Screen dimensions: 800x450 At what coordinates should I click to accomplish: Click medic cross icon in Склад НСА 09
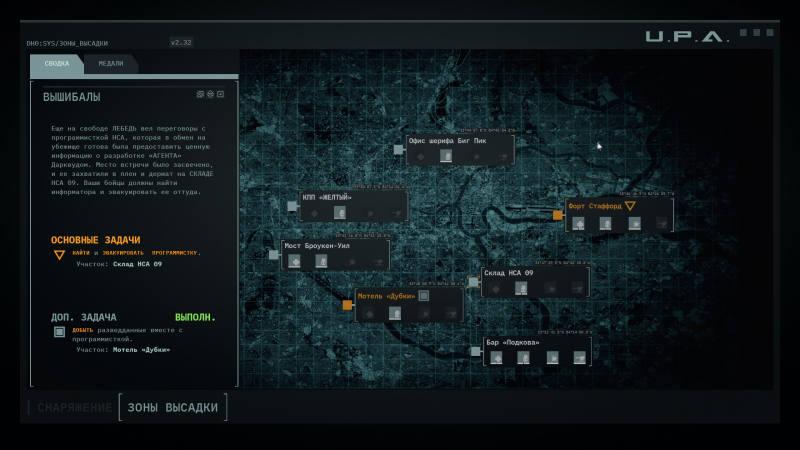[495, 289]
